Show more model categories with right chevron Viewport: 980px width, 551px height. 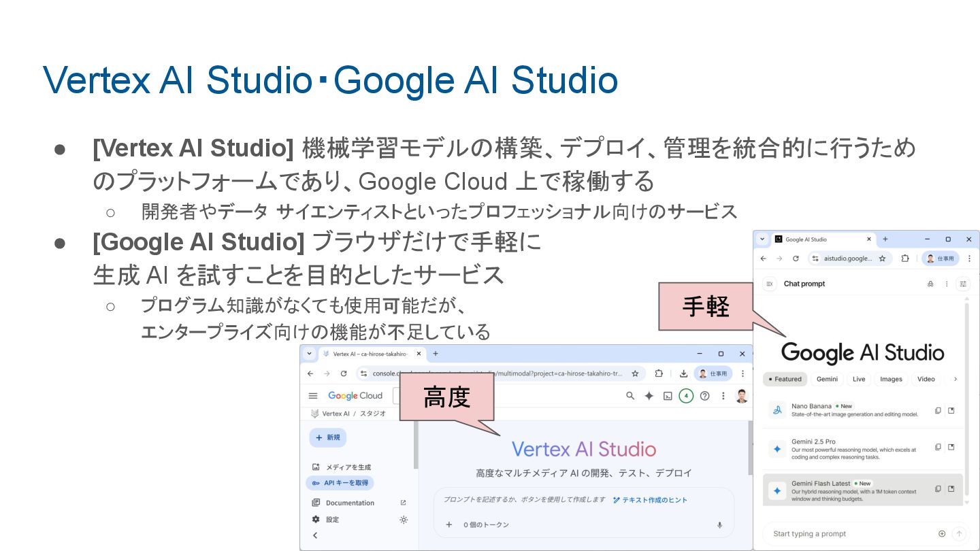(x=955, y=379)
